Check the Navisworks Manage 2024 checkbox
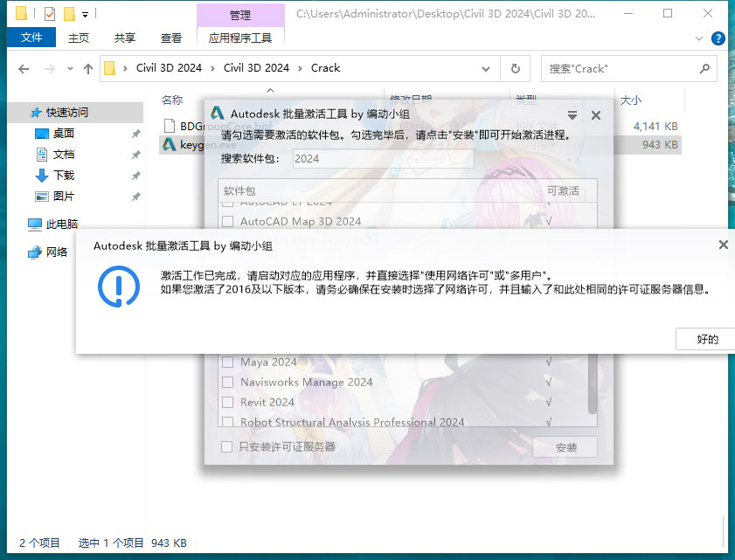 tap(228, 382)
